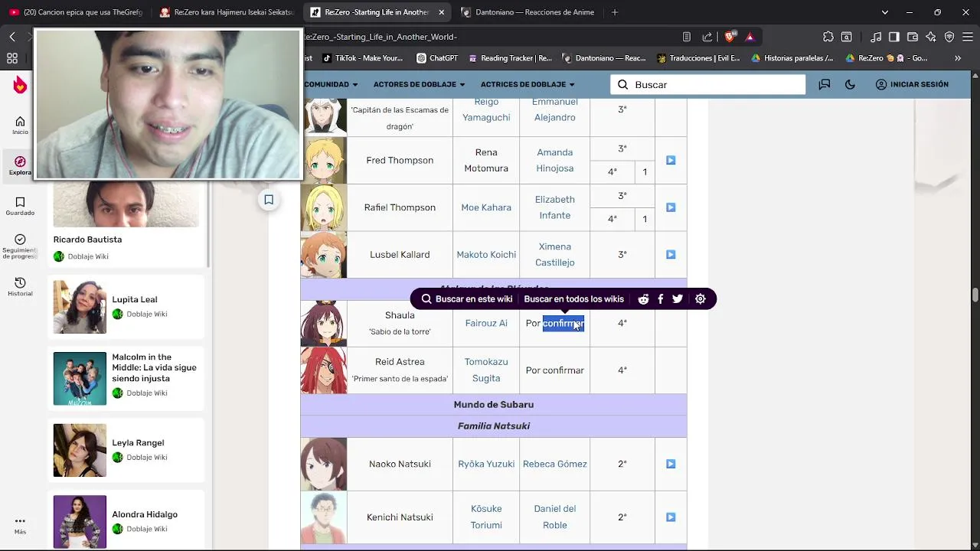Expand Actrices de Doblaje dropdown

(x=528, y=84)
